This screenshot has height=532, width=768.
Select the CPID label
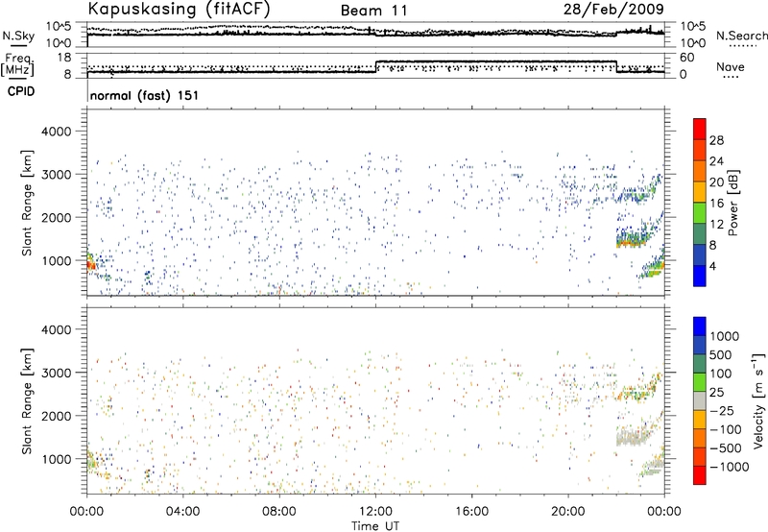[x=21, y=91]
